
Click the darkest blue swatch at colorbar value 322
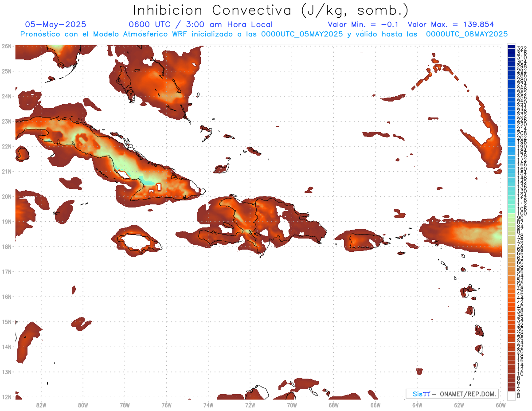(511, 47)
